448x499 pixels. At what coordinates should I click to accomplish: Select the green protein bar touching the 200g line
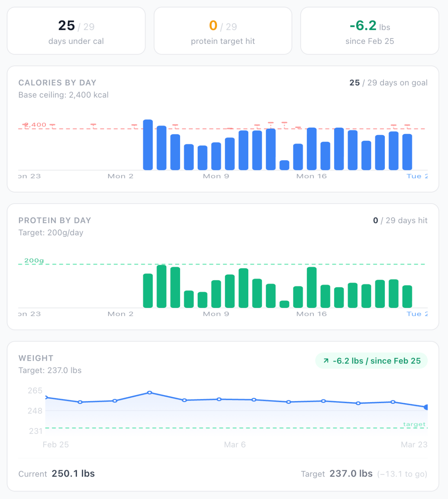pyautogui.click(x=161, y=285)
